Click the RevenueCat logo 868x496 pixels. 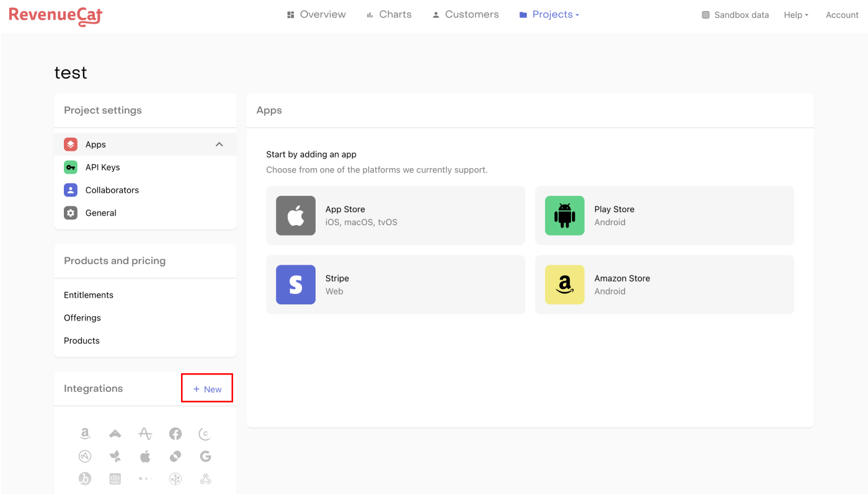coord(56,15)
